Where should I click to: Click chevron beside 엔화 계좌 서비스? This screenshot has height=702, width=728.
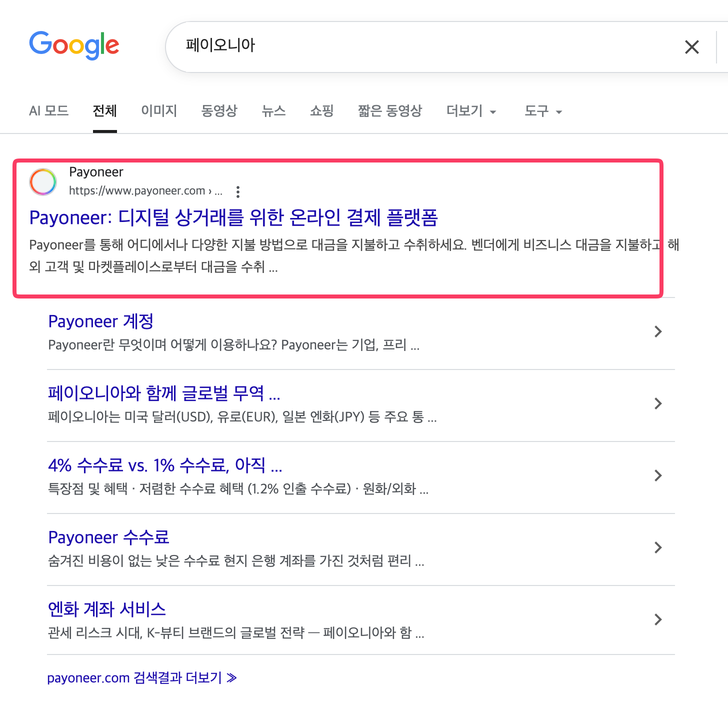tap(658, 619)
